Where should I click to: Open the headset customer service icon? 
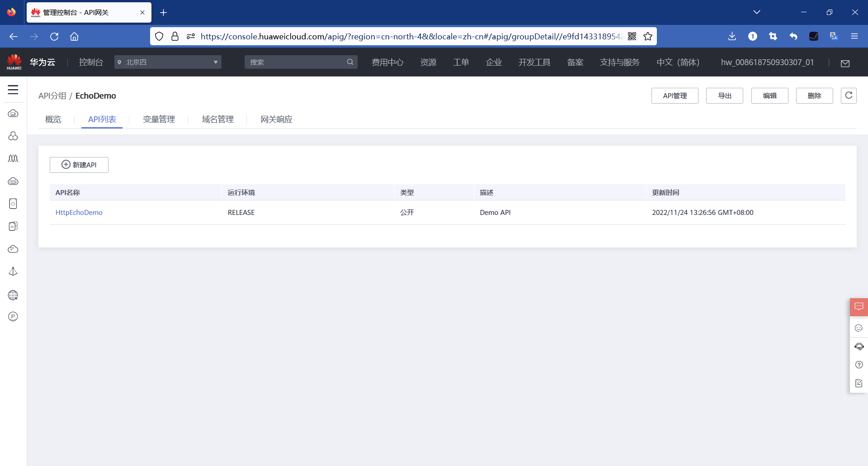click(859, 347)
